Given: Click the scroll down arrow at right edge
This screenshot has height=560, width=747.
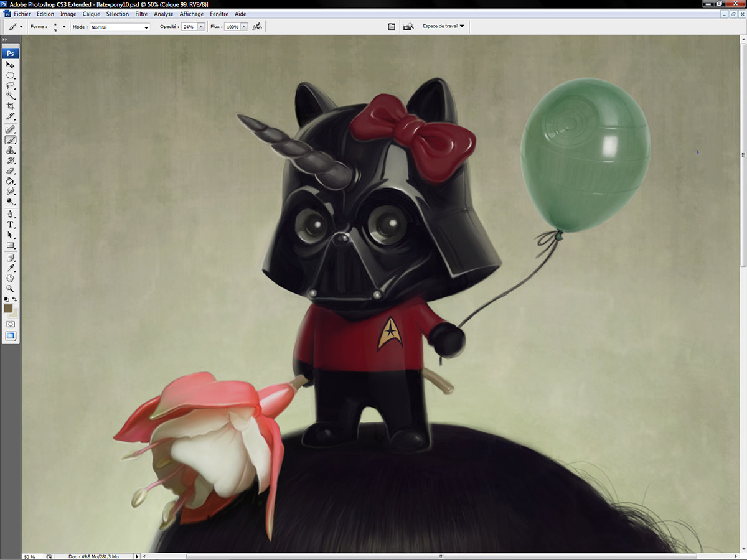Looking at the screenshot, I should point(743,549).
